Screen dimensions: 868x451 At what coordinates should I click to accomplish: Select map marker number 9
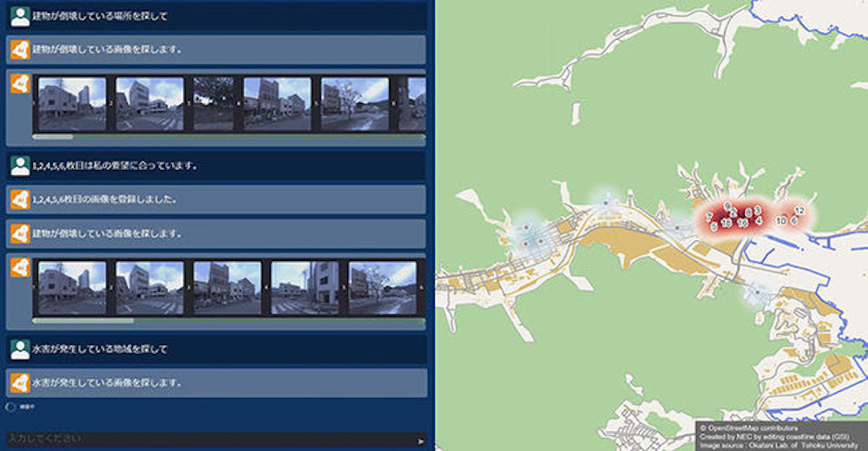click(727, 206)
